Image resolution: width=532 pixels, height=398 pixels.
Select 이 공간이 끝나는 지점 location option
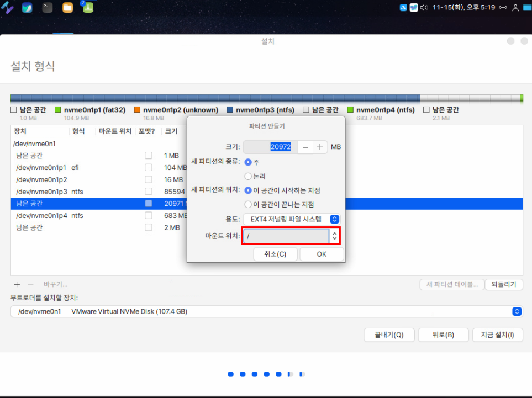pos(248,204)
